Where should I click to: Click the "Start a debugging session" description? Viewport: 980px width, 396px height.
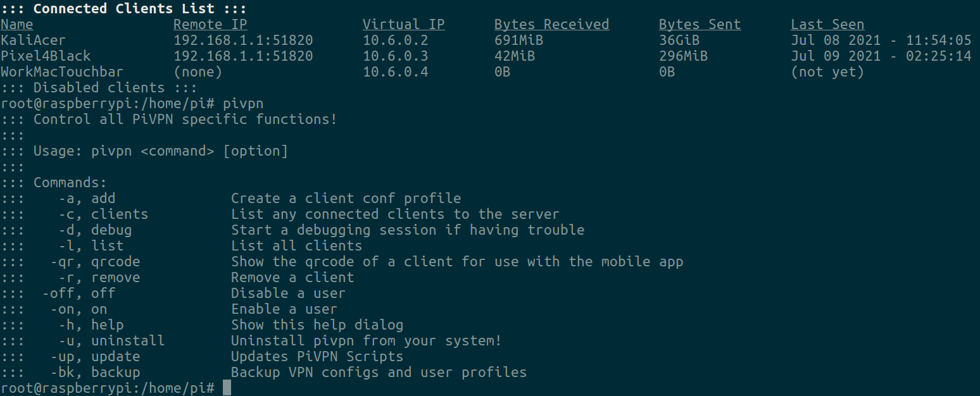click(x=407, y=230)
